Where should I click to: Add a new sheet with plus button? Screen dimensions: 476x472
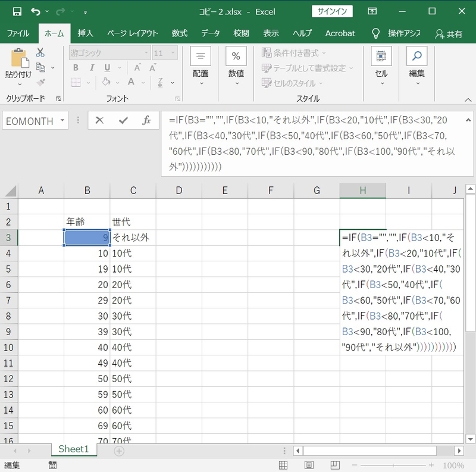(x=118, y=451)
